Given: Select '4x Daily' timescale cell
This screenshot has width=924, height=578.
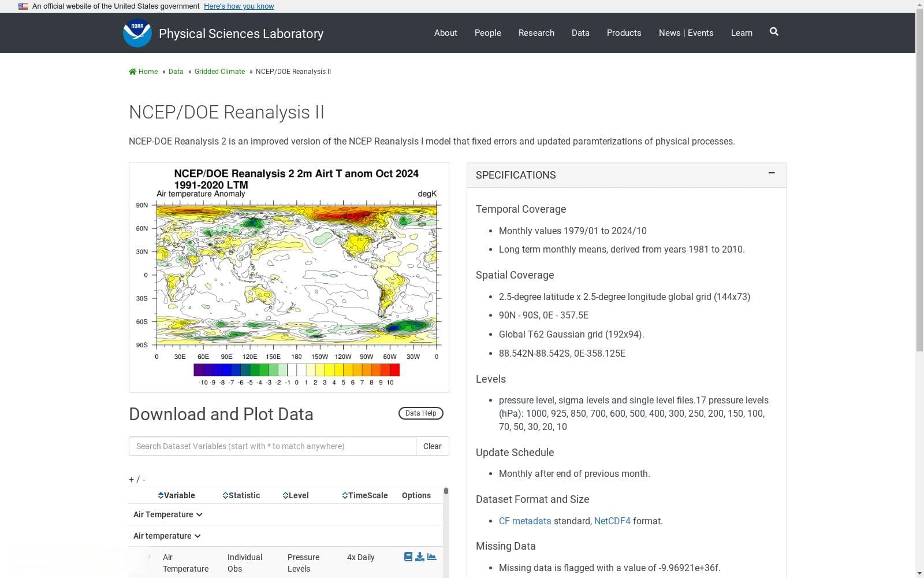Looking at the screenshot, I should click(361, 557).
